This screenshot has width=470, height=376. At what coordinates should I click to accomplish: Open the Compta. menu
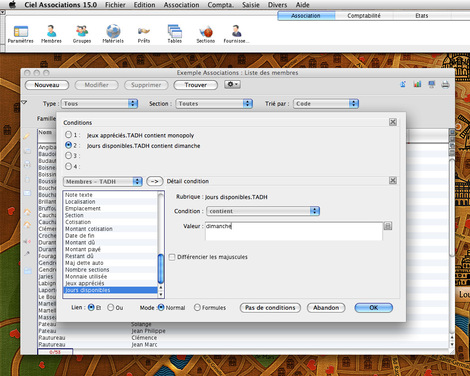point(220,5)
